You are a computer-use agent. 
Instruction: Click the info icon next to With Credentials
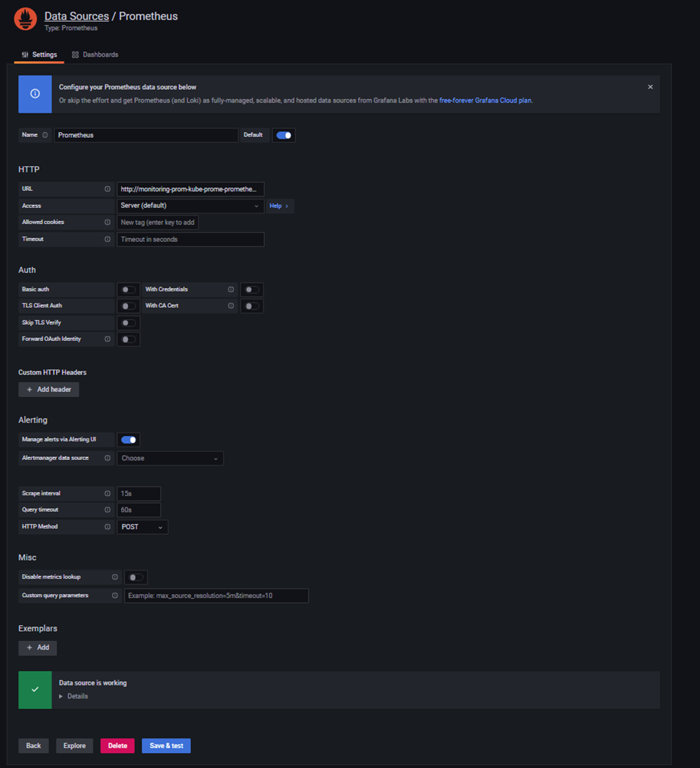[x=230, y=289]
